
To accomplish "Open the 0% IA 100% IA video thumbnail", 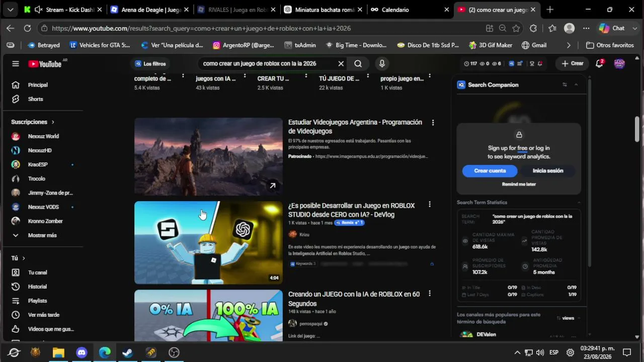I will point(208,315).
